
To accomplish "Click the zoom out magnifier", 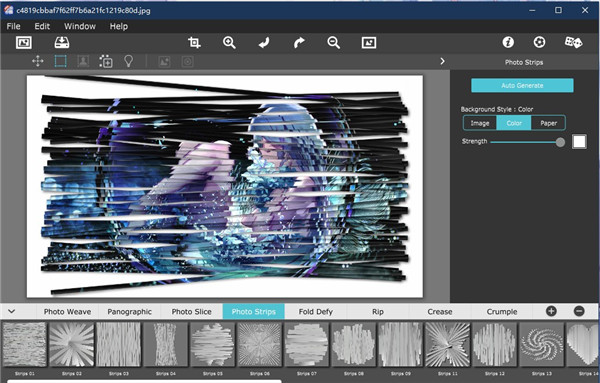I will pos(334,42).
